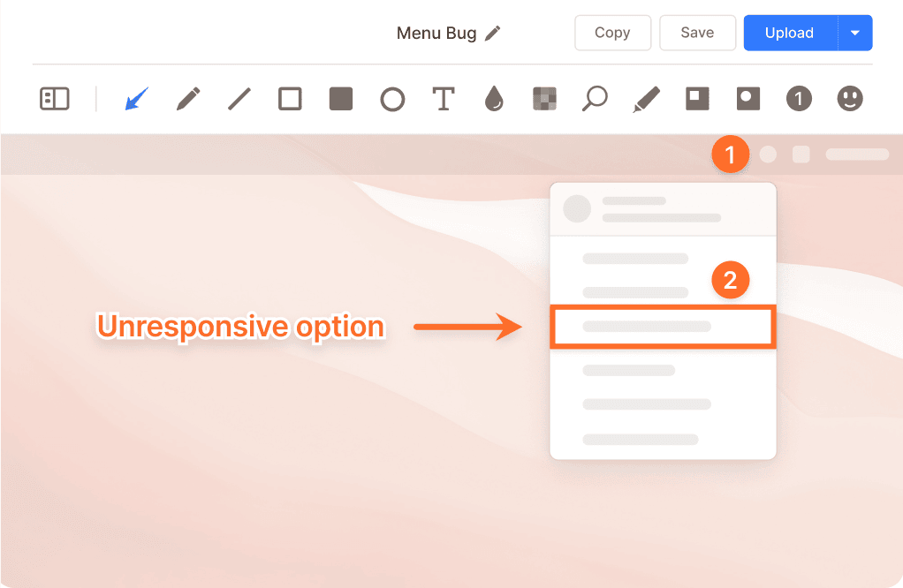903x588 pixels.
Task: Expand the Upload dropdown arrow
Action: (x=854, y=33)
